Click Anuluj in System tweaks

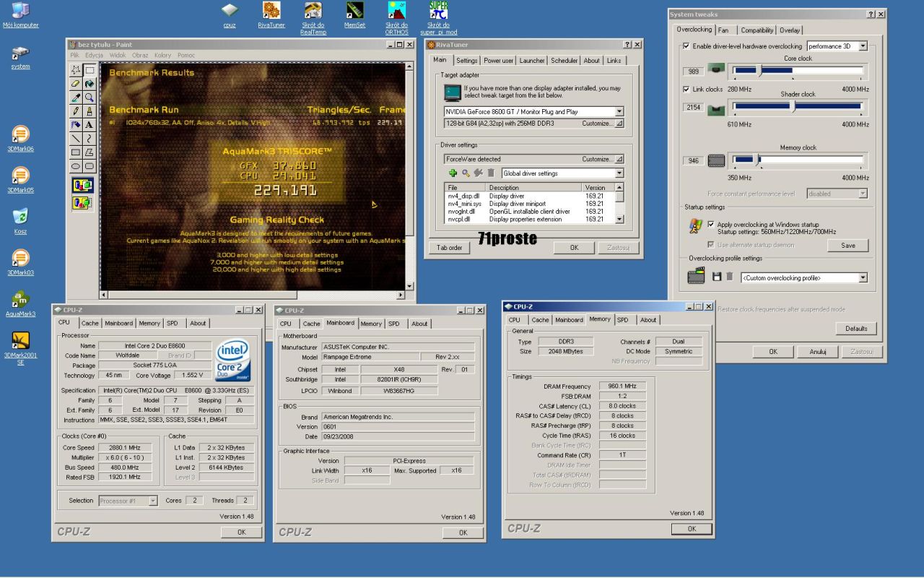[x=817, y=352]
